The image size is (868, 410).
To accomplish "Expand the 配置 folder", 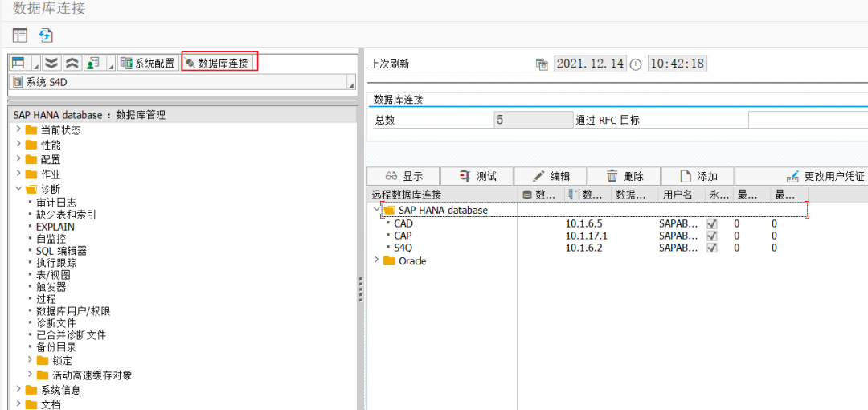I will [x=18, y=159].
